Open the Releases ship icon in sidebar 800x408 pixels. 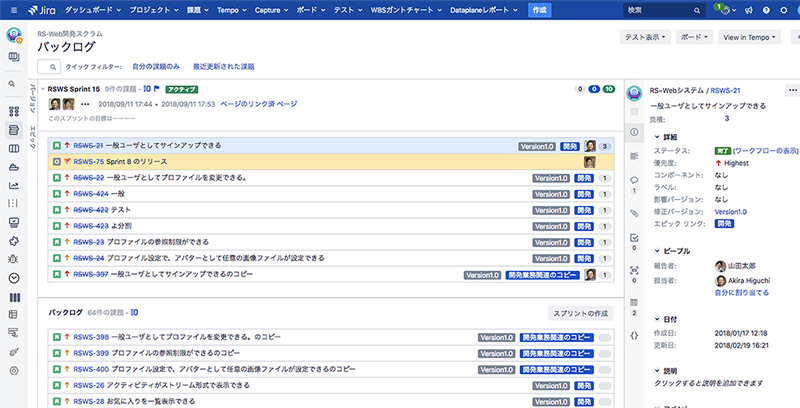click(14, 167)
